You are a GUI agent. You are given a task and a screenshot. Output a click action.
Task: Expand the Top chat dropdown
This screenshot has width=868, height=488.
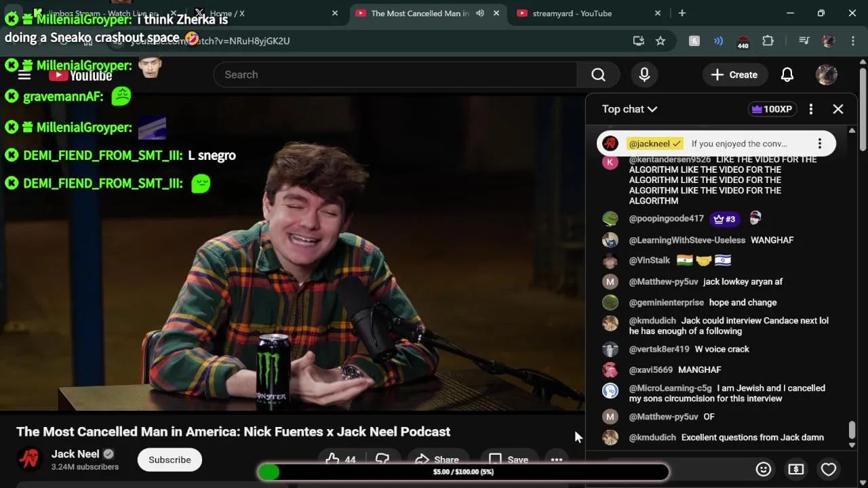point(629,109)
